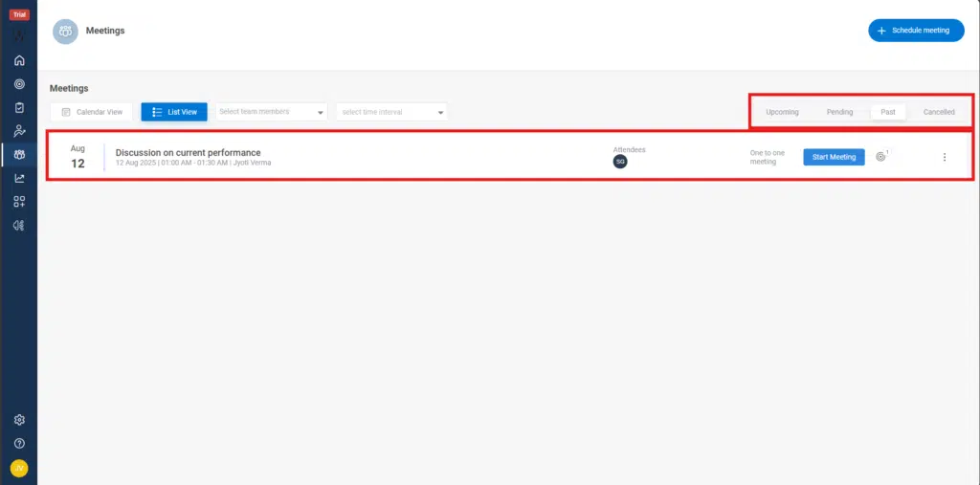Viewport: 980px width, 485px height.
Task: Open the Meetings people icon in sidebar
Action: [19, 154]
